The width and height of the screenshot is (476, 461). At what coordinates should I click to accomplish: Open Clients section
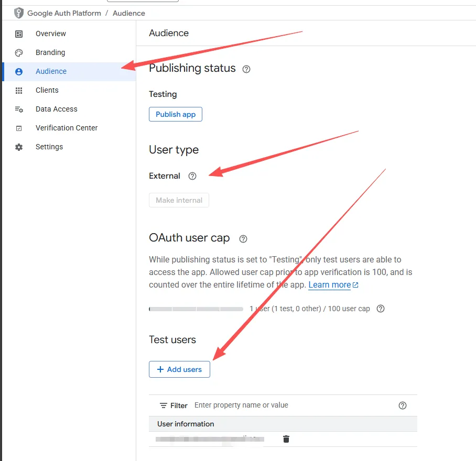click(x=69, y=91)
